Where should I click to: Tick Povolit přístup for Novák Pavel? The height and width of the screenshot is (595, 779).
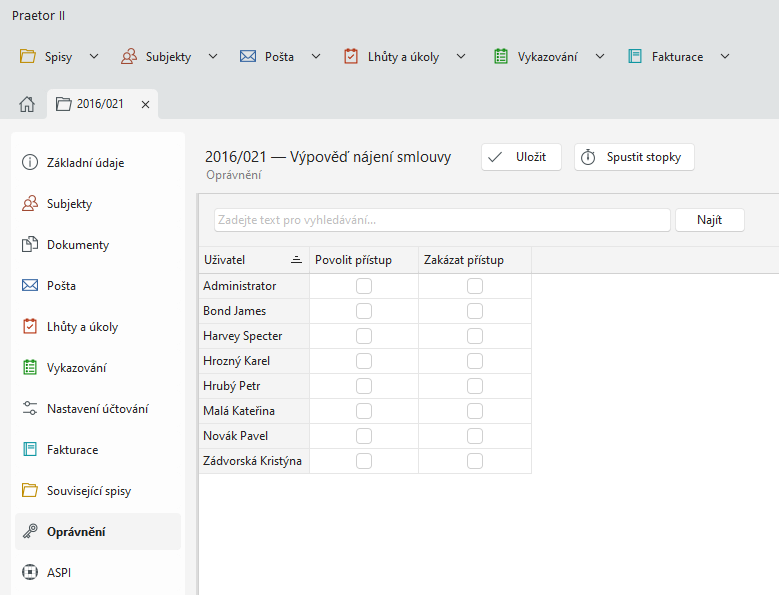(x=364, y=436)
